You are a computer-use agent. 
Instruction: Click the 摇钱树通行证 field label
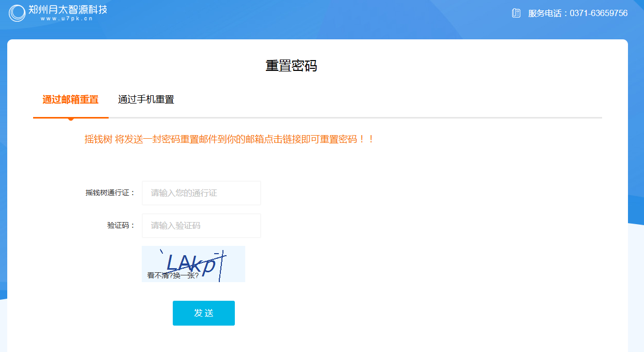coord(110,193)
